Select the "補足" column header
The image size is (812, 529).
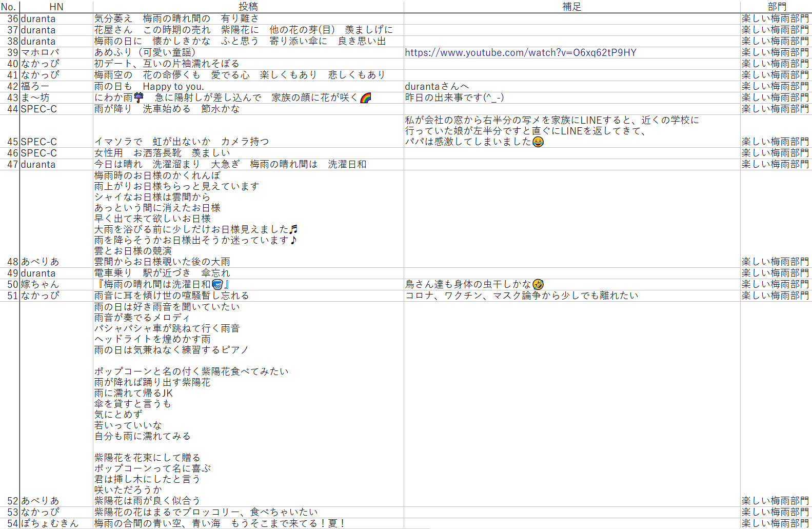tap(571, 7)
